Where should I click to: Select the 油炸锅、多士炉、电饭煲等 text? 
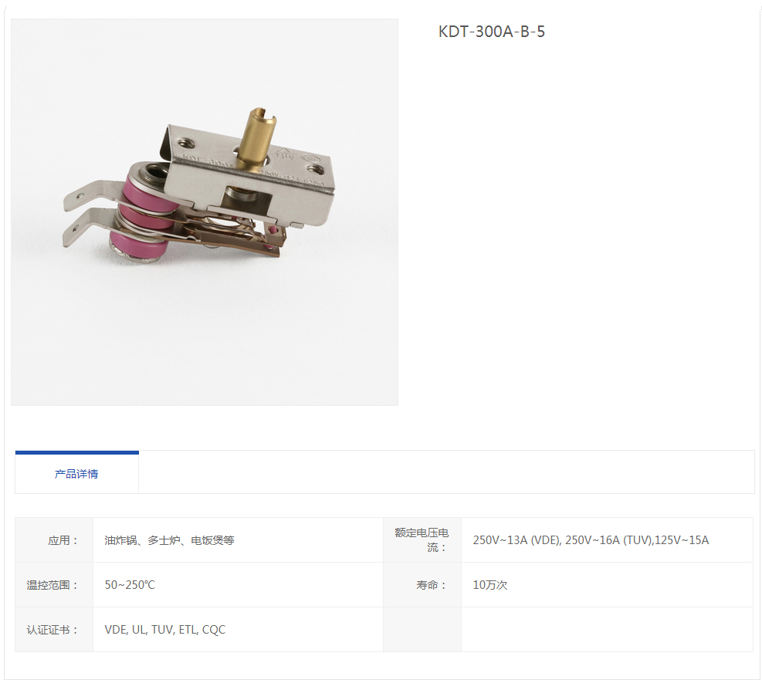(x=169, y=540)
